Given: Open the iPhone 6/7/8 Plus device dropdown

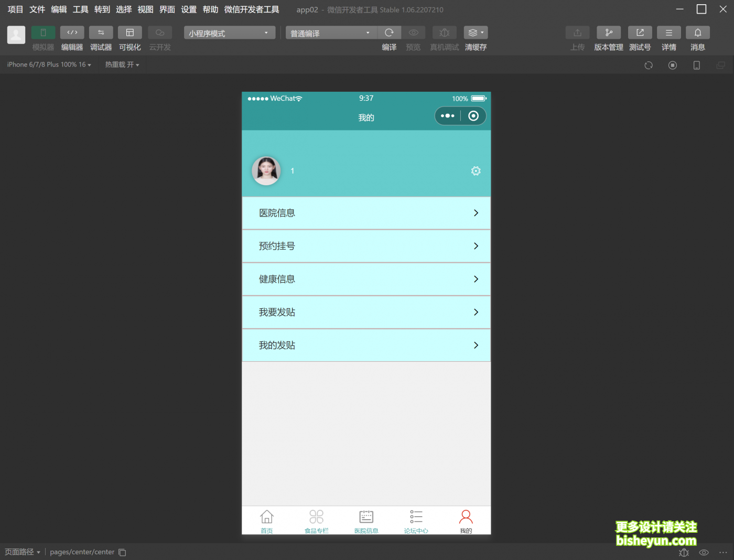Looking at the screenshot, I should [x=49, y=64].
